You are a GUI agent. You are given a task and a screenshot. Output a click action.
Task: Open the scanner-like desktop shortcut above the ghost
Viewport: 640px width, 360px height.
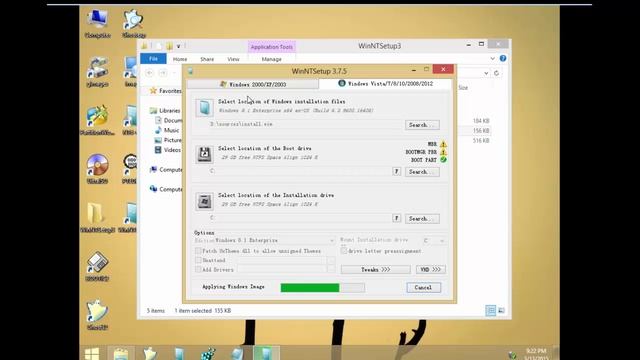click(98, 266)
